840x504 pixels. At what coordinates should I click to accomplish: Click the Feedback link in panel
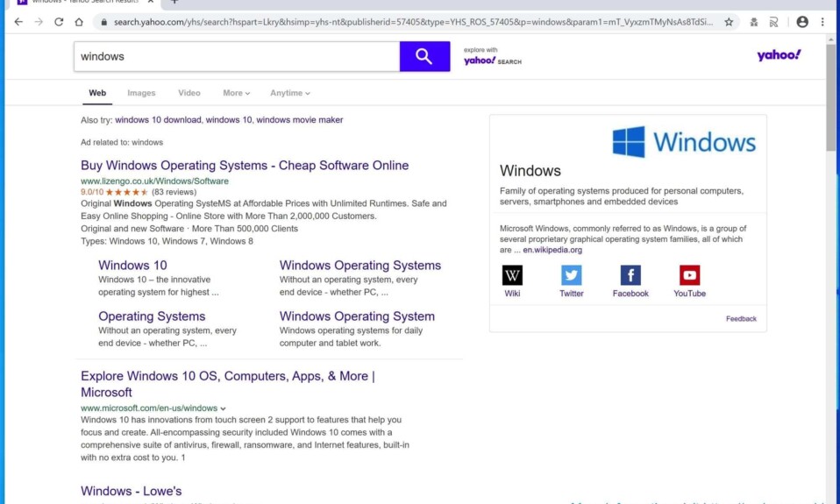pos(741,319)
